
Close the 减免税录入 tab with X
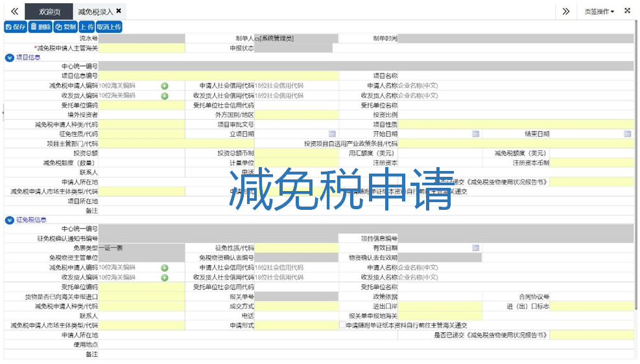click(119, 11)
